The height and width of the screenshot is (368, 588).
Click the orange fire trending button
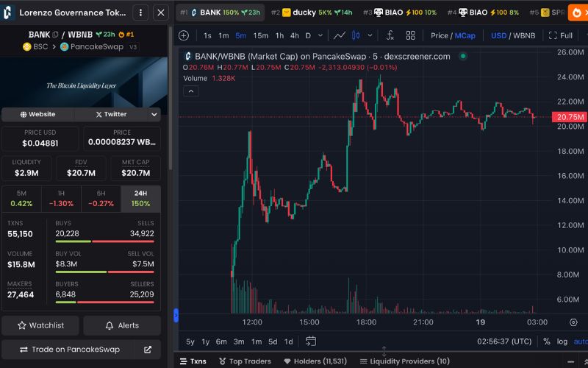pos(578,13)
